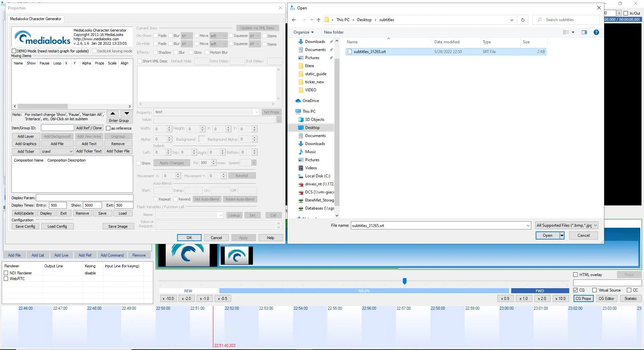The image size is (644, 350).
Task: Open the Organize menu dropdown
Action: pyautogui.click(x=303, y=32)
